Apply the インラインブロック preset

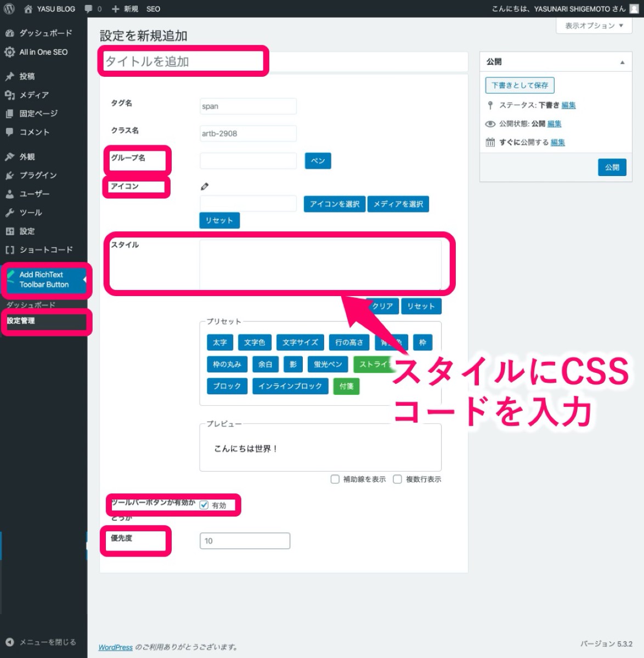click(x=290, y=386)
